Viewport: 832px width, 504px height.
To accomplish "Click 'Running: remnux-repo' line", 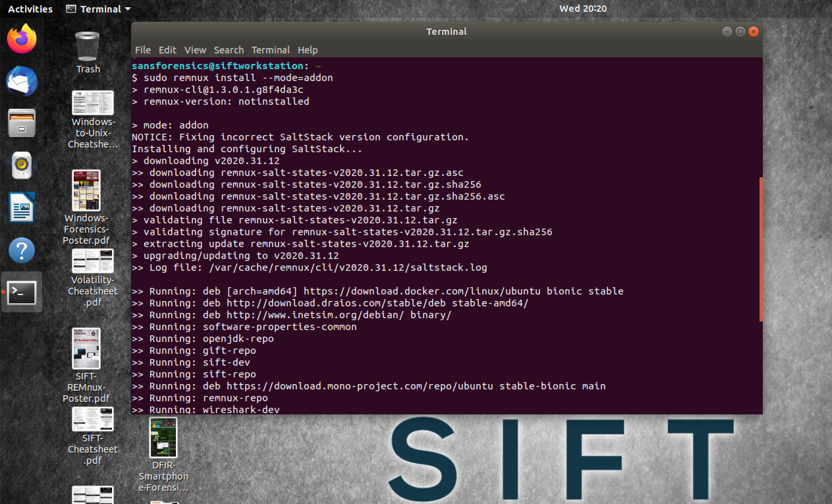I will click(x=200, y=398).
